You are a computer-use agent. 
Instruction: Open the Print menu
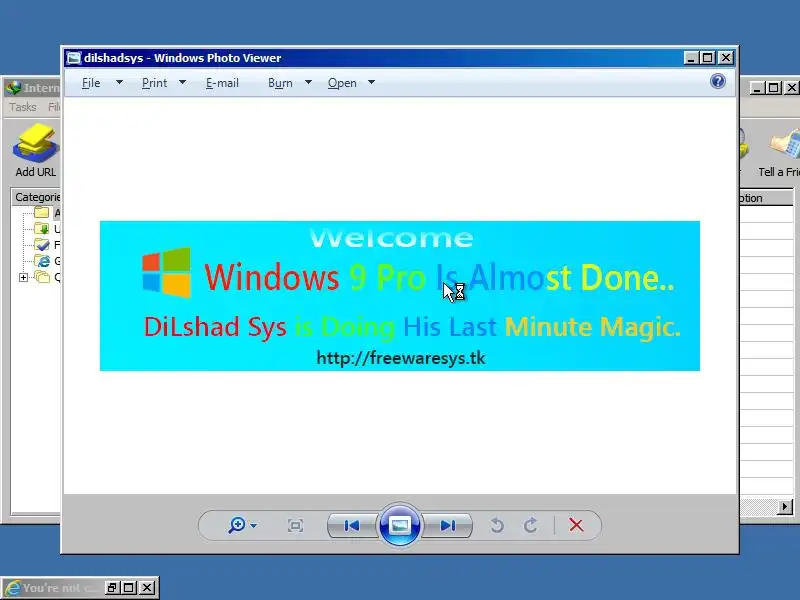(154, 83)
